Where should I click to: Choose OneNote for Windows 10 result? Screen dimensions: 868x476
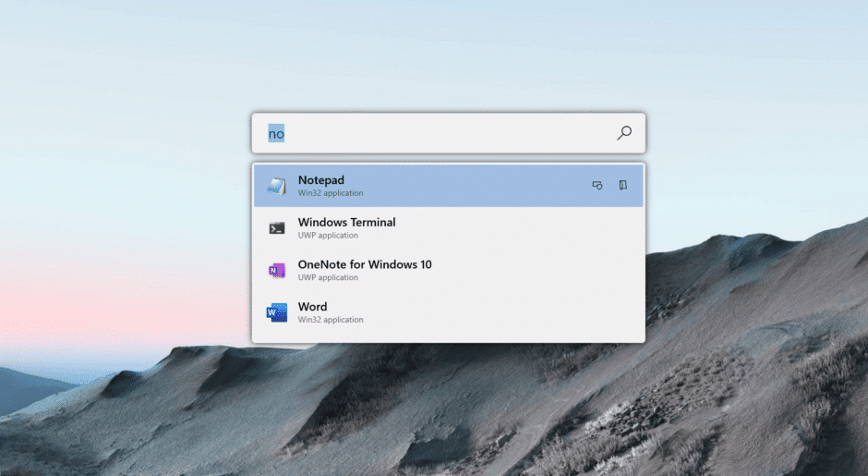point(365,264)
